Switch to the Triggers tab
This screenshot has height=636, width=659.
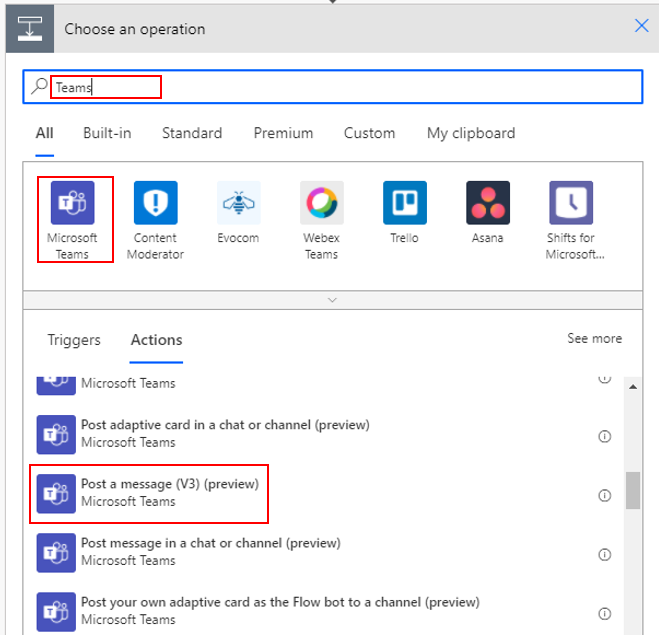tap(74, 340)
